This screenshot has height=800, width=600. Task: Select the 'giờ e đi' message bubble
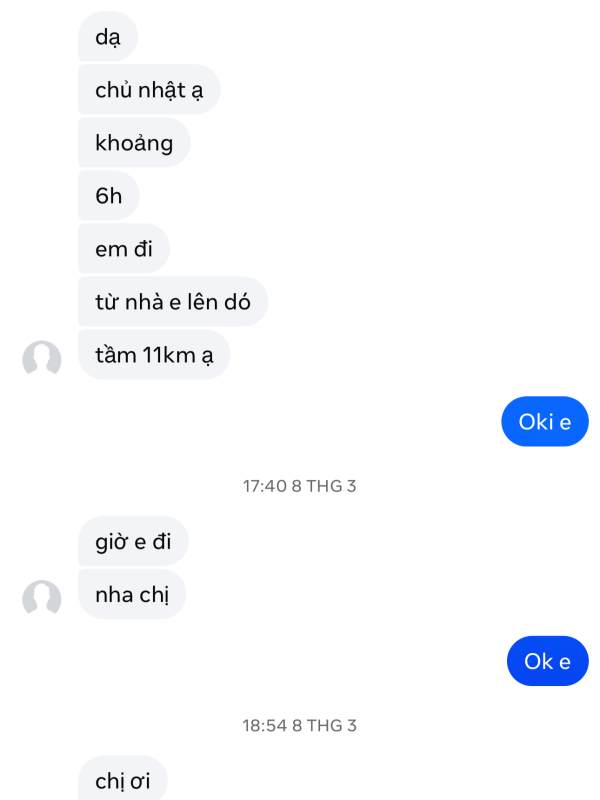pos(133,542)
